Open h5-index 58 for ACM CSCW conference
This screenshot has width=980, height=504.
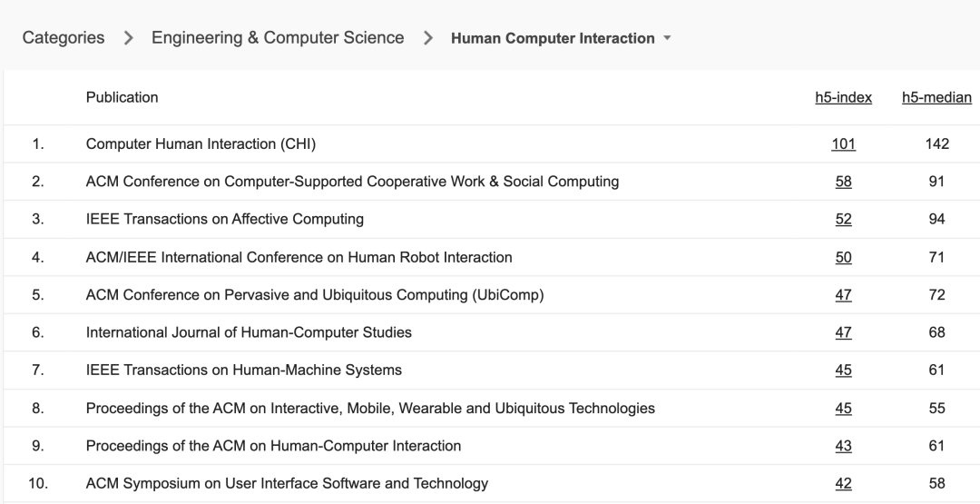coord(843,182)
